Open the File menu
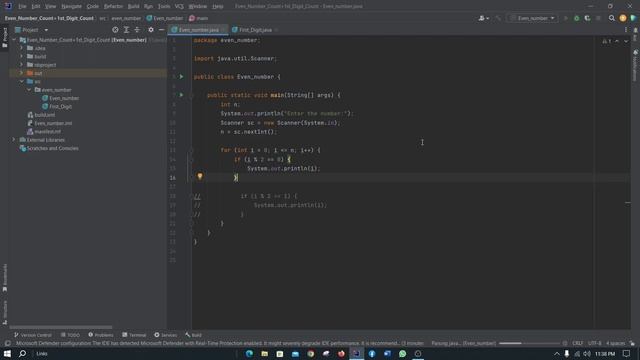Screen dimensions: 640x360 coord(22,6)
